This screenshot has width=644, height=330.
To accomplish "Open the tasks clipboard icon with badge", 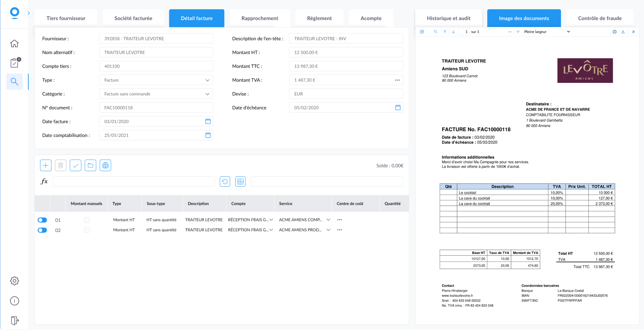I will click(14, 63).
